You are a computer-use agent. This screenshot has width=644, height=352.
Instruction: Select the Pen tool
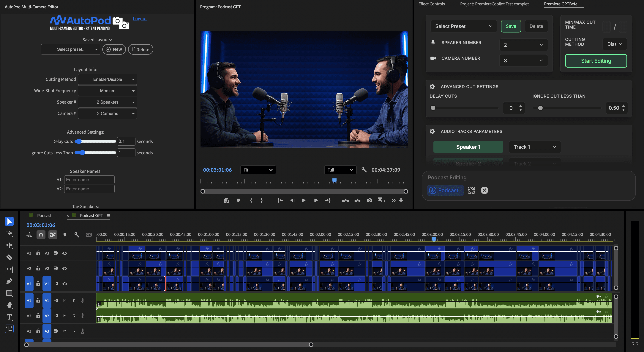point(9,281)
